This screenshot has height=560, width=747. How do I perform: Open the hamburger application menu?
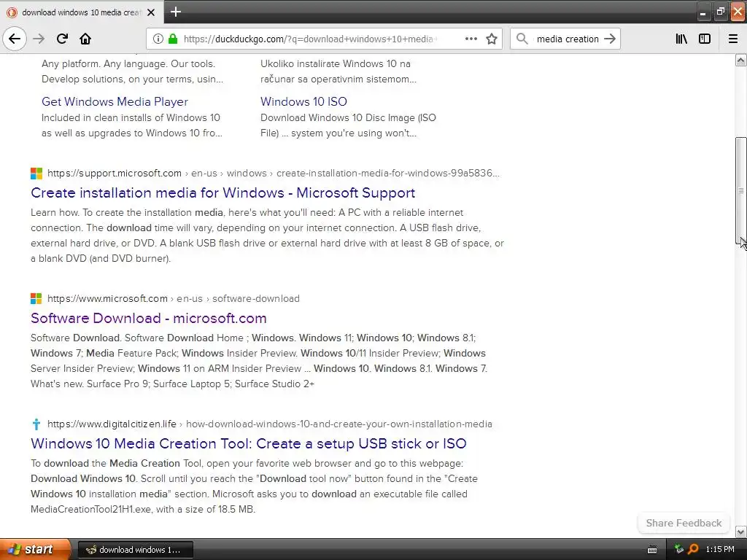point(733,39)
